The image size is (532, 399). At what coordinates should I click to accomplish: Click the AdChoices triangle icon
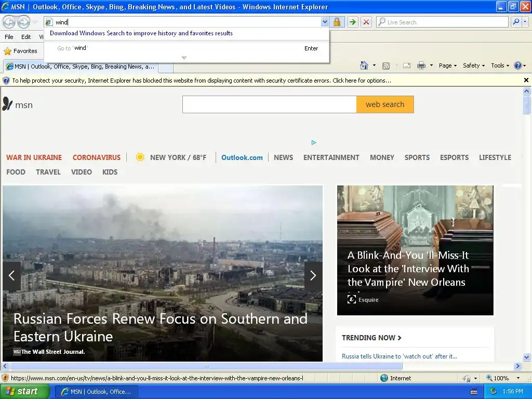click(x=313, y=142)
